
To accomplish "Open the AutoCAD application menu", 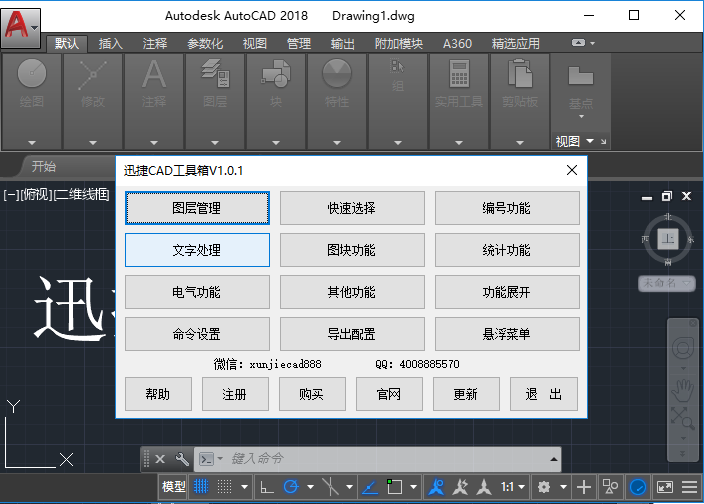I will [x=21, y=28].
